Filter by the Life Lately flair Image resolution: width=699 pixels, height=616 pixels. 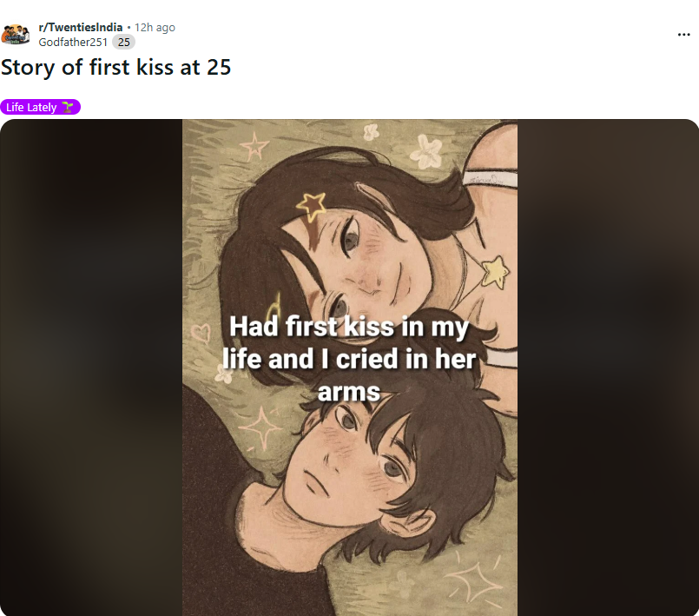(x=40, y=107)
